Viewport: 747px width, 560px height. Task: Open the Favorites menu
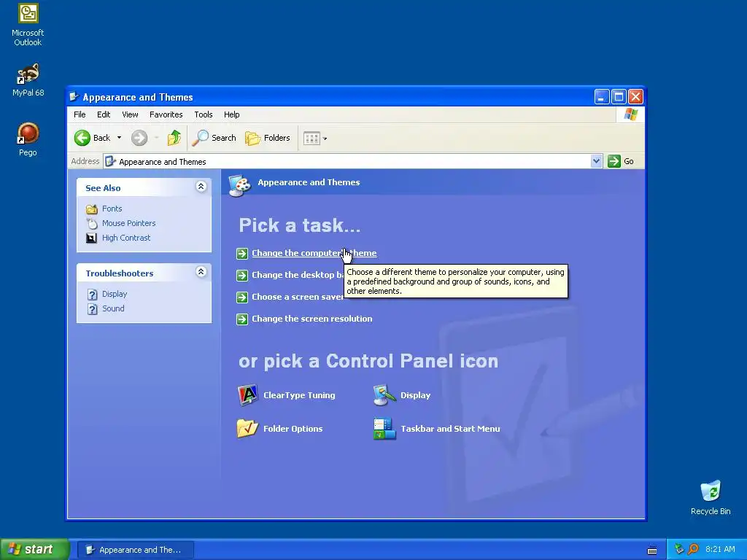click(166, 114)
